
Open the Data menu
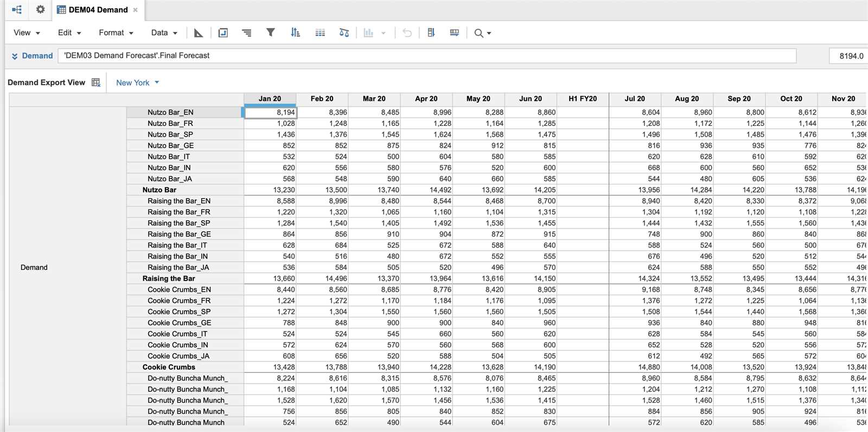[164, 33]
